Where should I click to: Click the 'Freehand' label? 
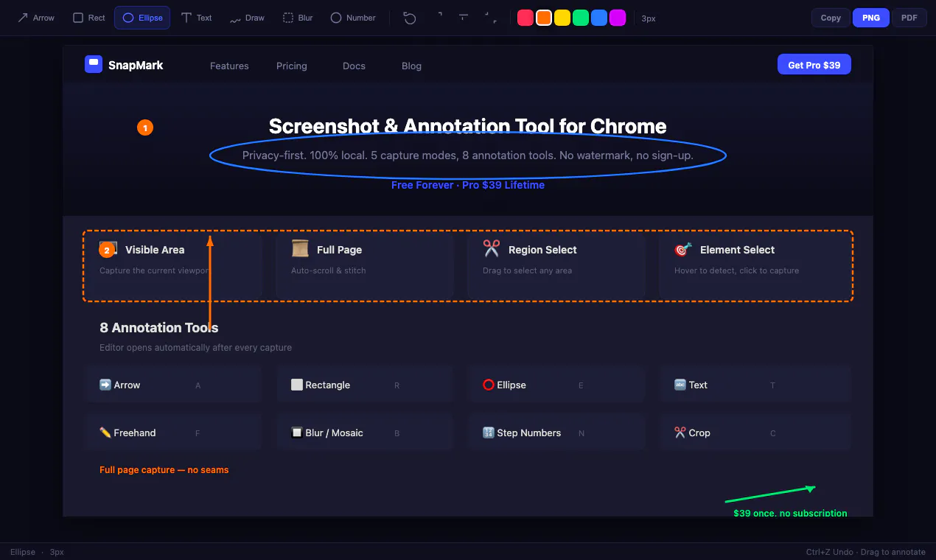coord(135,433)
